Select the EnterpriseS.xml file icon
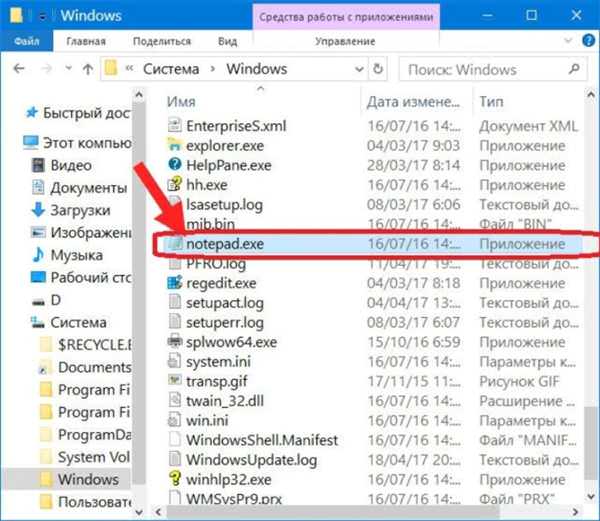The image size is (600, 521). 175,125
